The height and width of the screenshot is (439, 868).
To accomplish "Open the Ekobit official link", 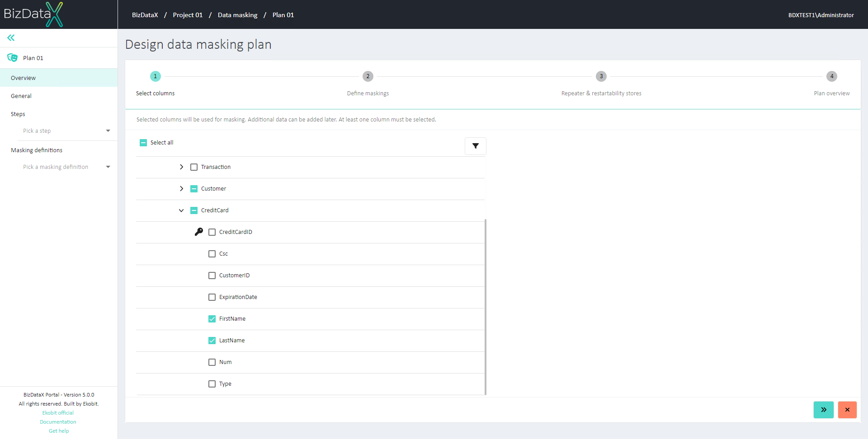I will [x=58, y=413].
